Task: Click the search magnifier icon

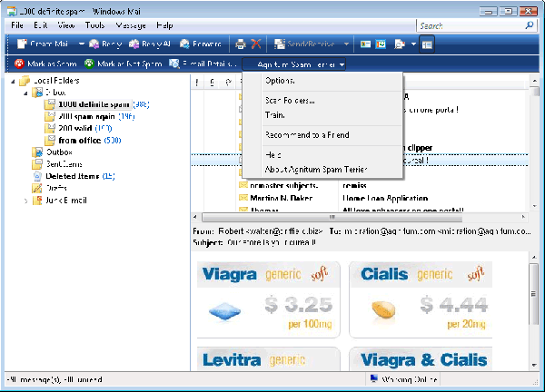Action: (530, 25)
